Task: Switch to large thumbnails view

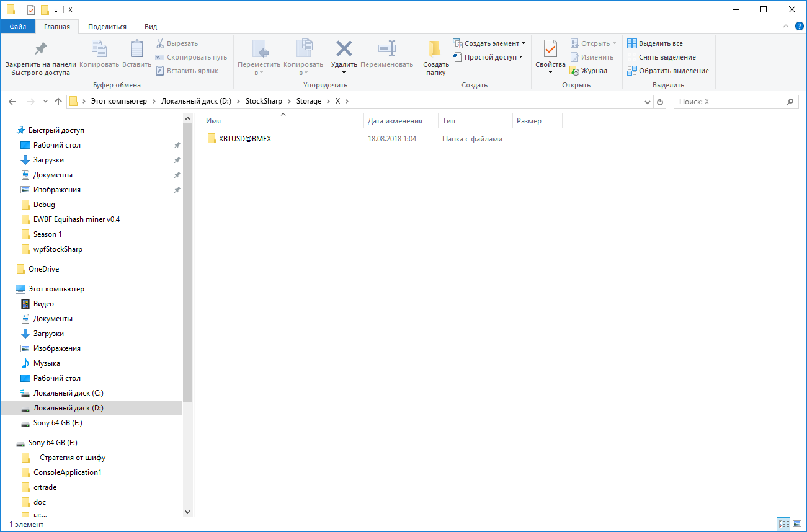Action: point(796,524)
